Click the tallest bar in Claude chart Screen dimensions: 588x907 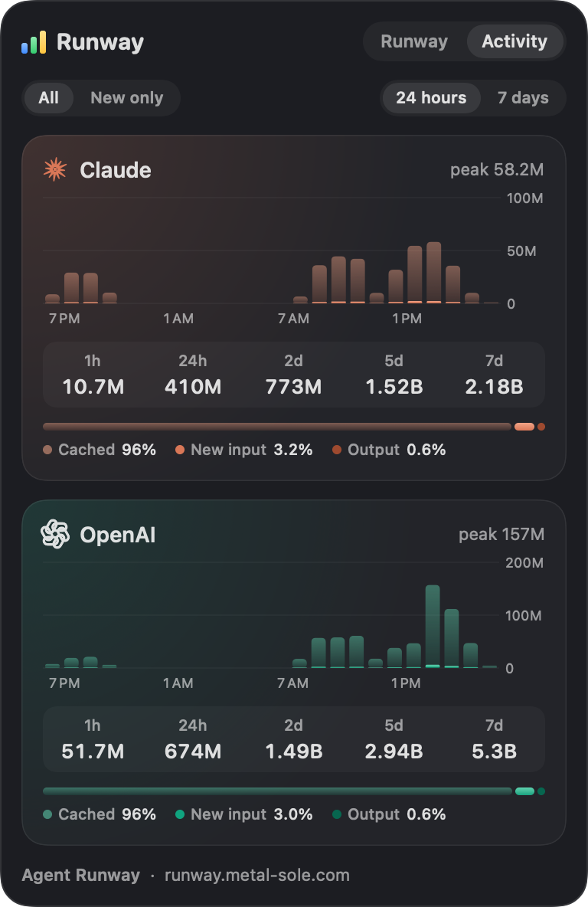[x=433, y=273]
